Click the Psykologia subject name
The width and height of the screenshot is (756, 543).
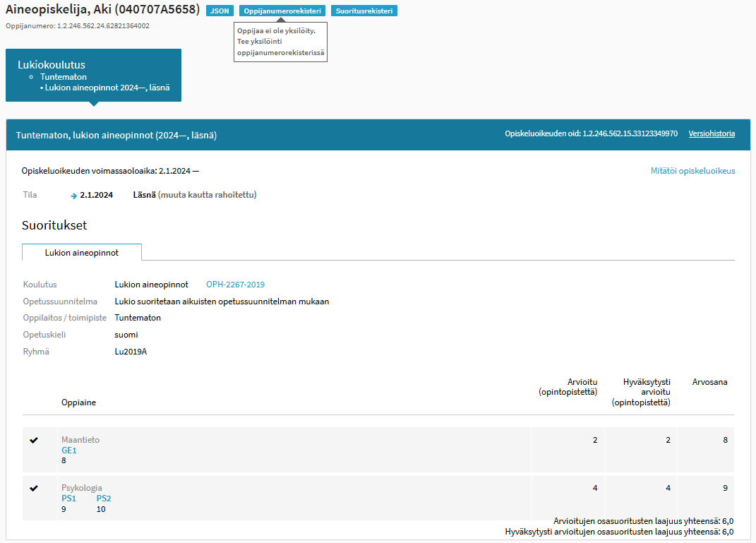tap(82, 488)
